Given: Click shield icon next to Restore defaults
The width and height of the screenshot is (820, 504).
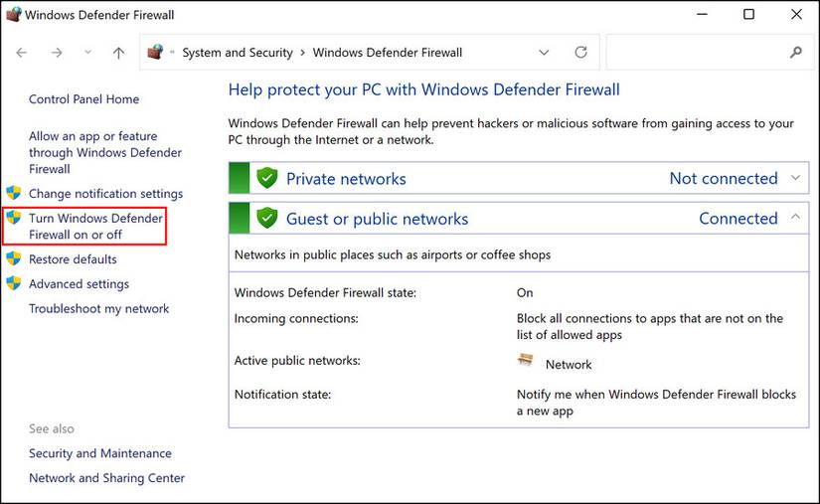Looking at the screenshot, I should (x=14, y=259).
